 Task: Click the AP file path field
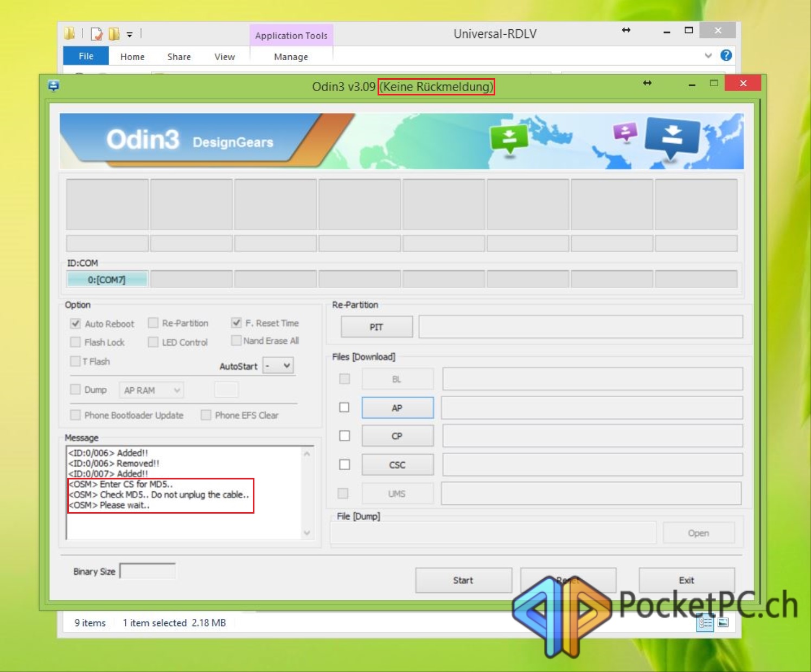click(592, 408)
